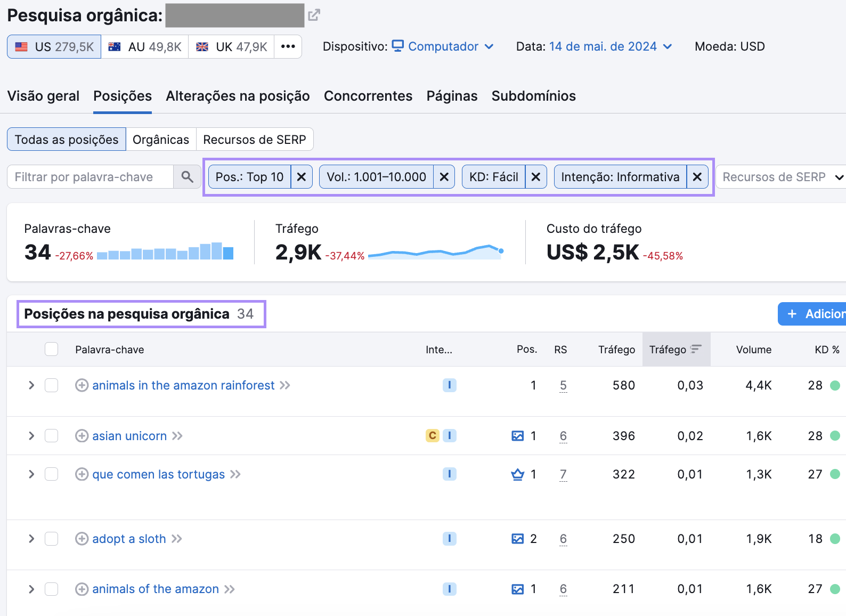Select the UK 47,9K database
846x616 pixels.
point(231,46)
